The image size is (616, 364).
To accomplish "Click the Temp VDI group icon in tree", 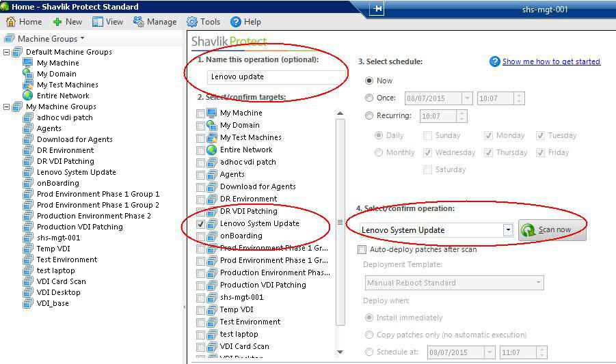I will click(x=28, y=249).
